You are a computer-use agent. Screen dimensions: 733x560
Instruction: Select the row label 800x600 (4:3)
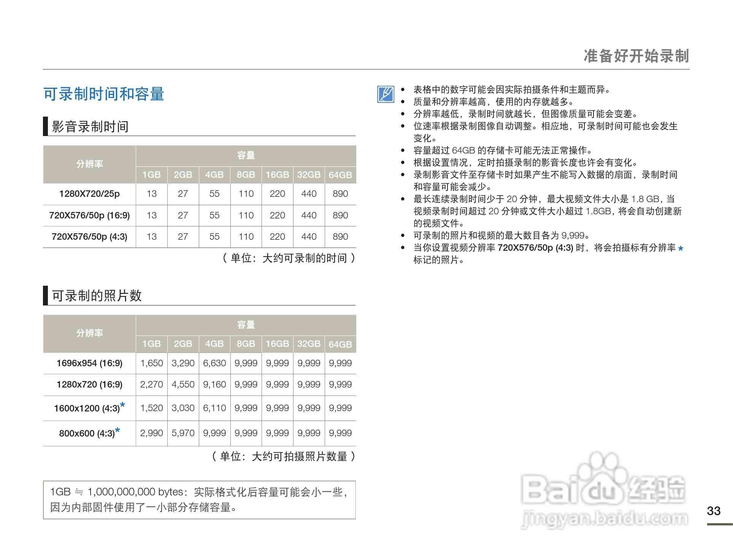point(87,433)
